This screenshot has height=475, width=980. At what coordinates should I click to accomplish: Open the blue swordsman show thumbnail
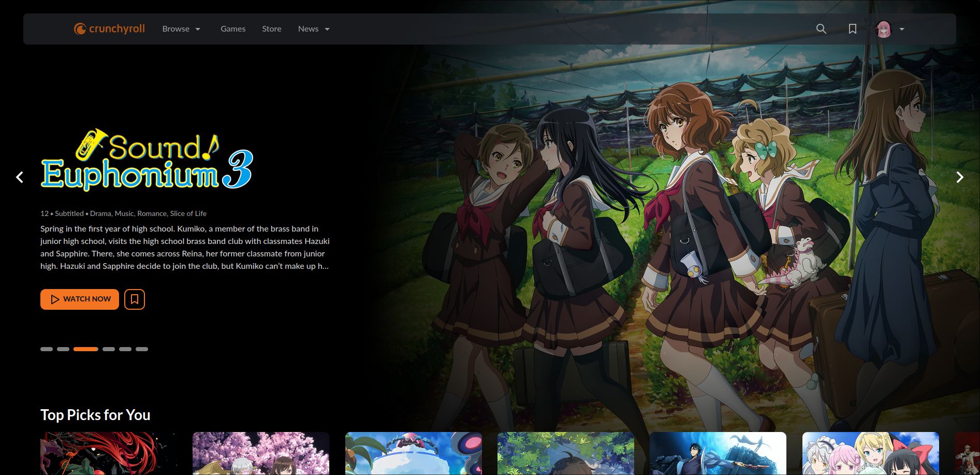pos(718,454)
